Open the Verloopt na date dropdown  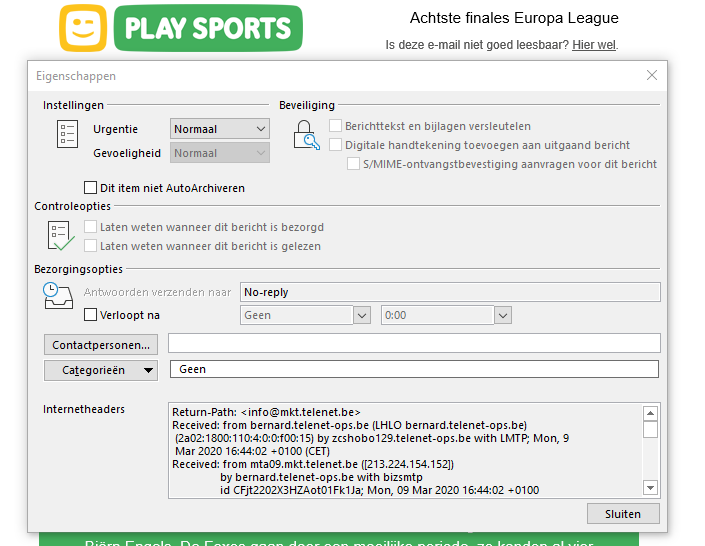tap(306, 315)
